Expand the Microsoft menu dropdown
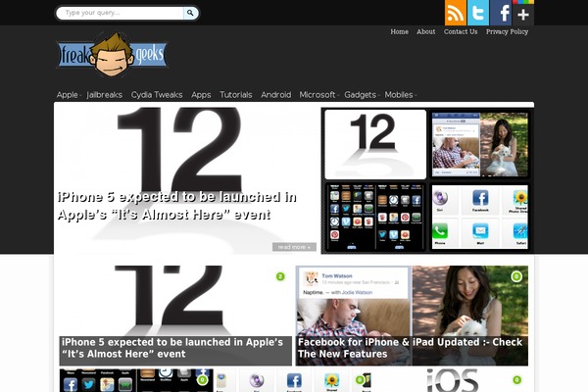This screenshot has width=588, height=392. [x=319, y=95]
